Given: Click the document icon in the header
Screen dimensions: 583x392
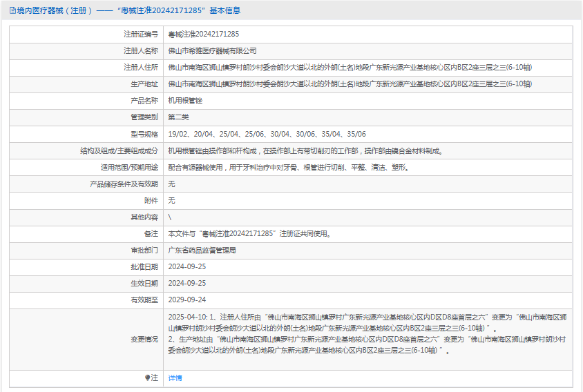Looking at the screenshot, I should (12, 10).
